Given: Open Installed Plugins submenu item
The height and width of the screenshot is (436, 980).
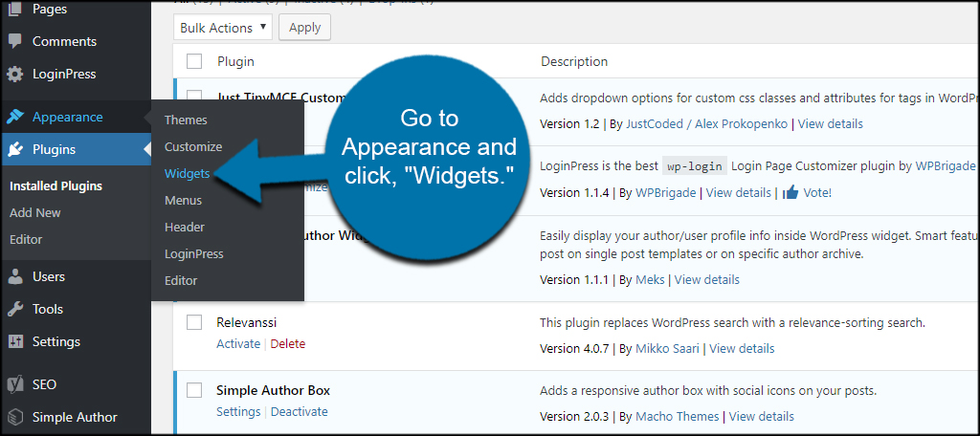Looking at the screenshot, I should 56,186.
